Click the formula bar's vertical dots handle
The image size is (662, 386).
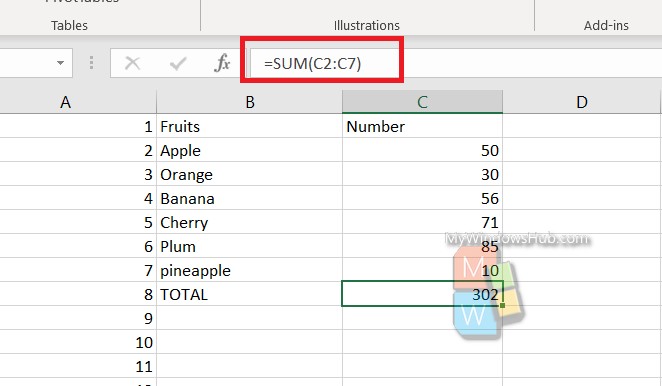[x=91, y=63]
